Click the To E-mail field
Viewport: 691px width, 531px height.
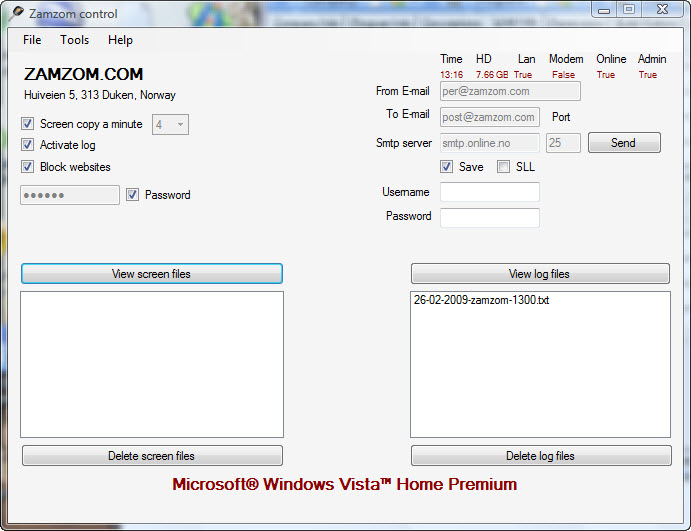coord(490,117)
